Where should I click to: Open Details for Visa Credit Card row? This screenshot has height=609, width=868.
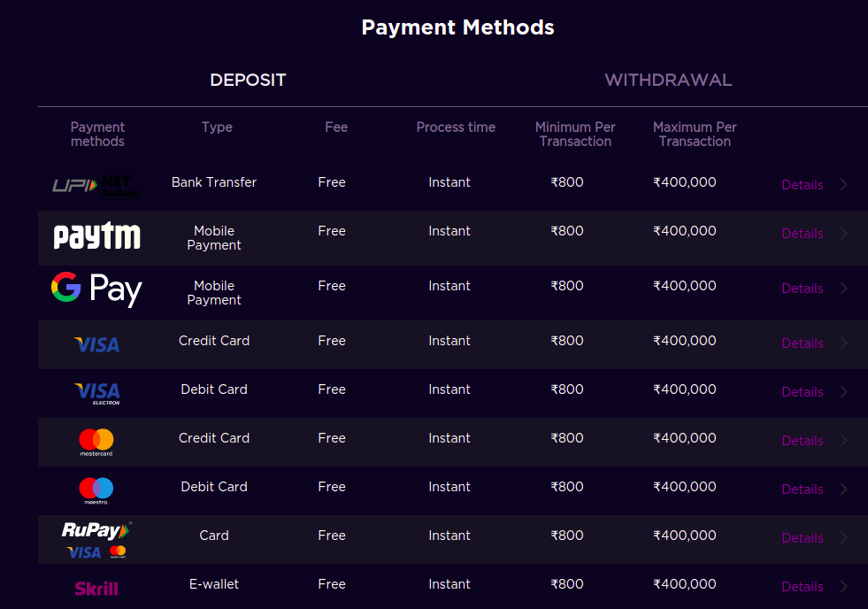(803, 343)
